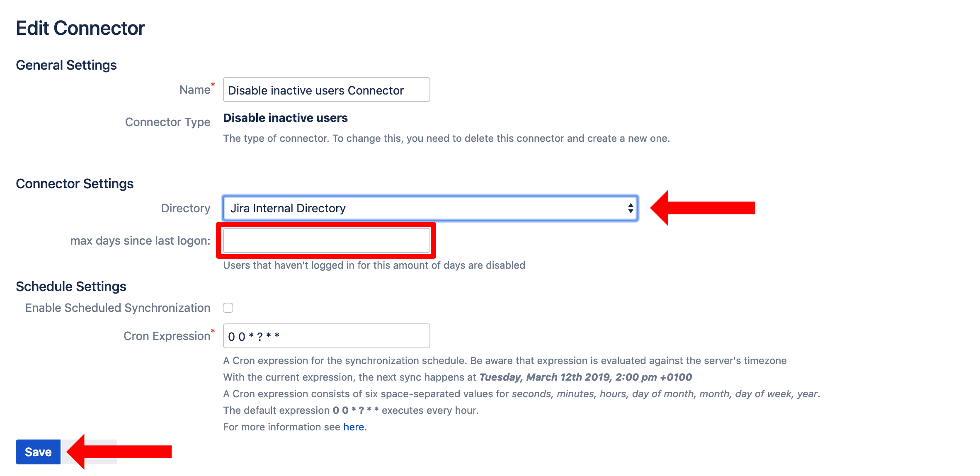Click the "Connector Settings" section heading
Screen dimensions: 980x476
point(75,184)
